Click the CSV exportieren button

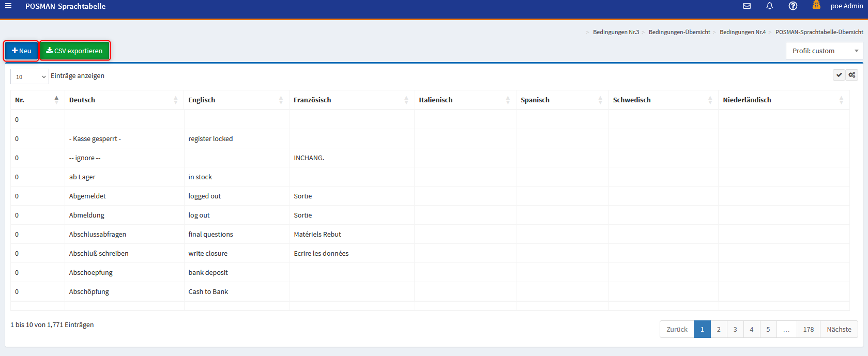coord(74,51)
